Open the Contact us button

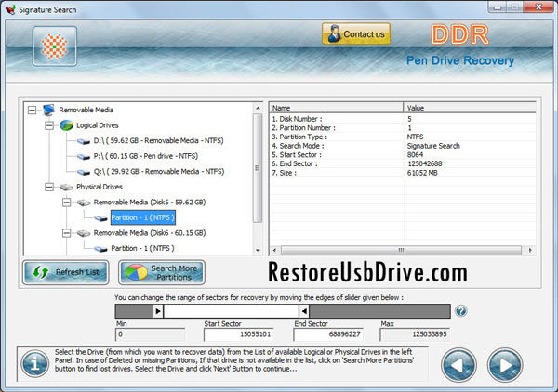(x=356, y=34)
